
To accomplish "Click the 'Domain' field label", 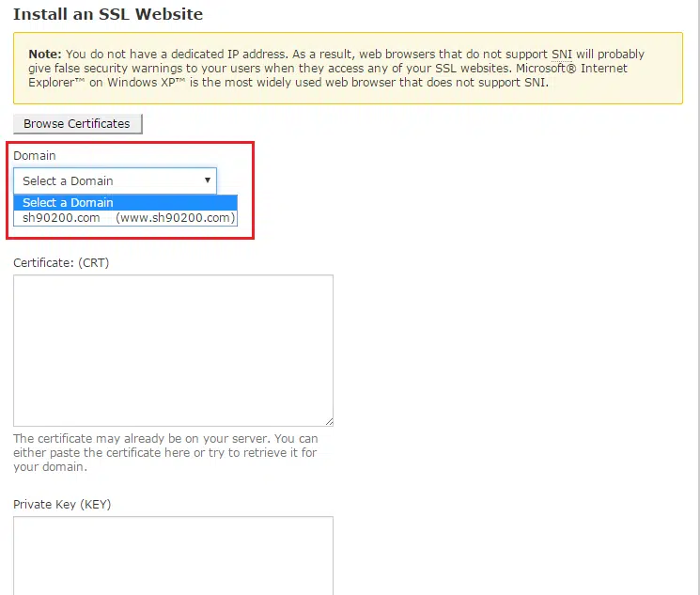I will coord(35,155).
